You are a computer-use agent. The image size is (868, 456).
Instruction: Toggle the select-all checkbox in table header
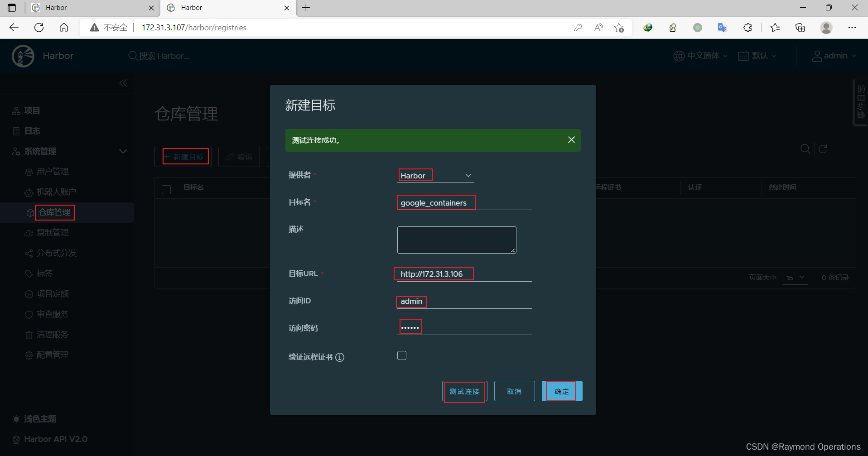(166, 189)
